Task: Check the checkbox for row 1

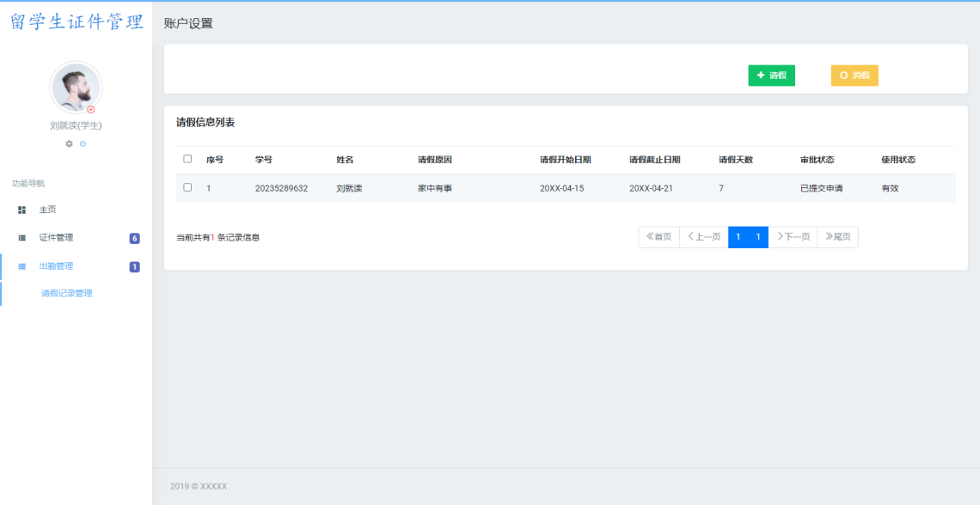Action: (x=187, y=187)
